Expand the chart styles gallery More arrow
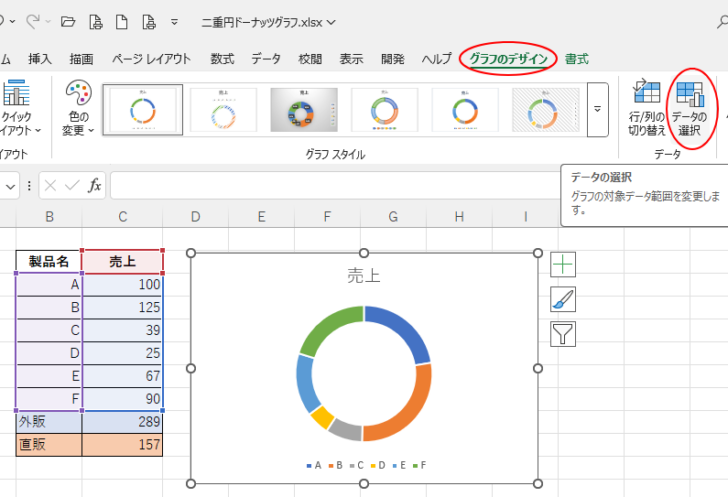The width and height of the screenshot is (728, 497). pos(598,110)
